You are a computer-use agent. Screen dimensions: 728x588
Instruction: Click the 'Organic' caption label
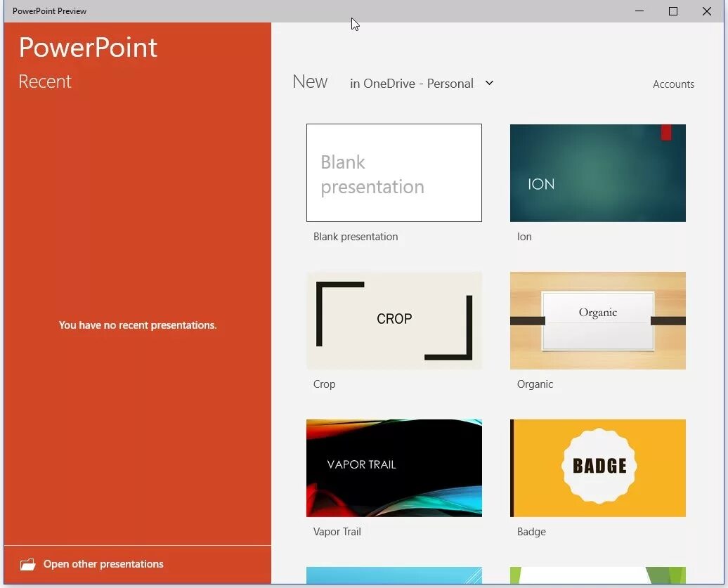coord(535,384)
